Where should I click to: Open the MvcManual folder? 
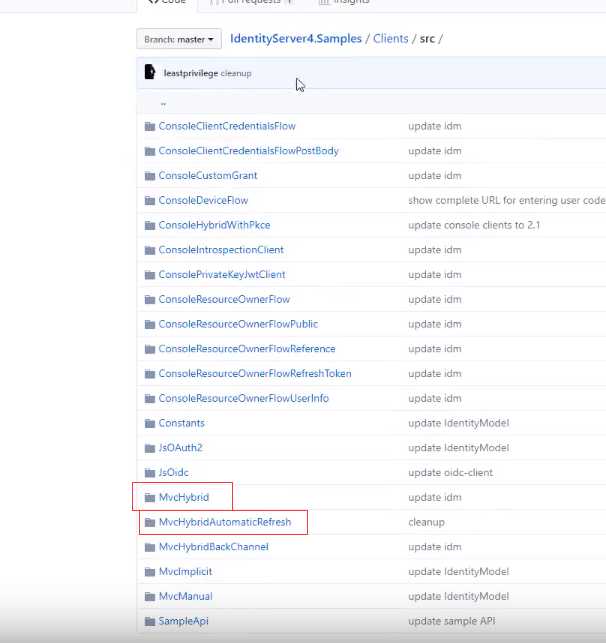click(x=185, y=596)
